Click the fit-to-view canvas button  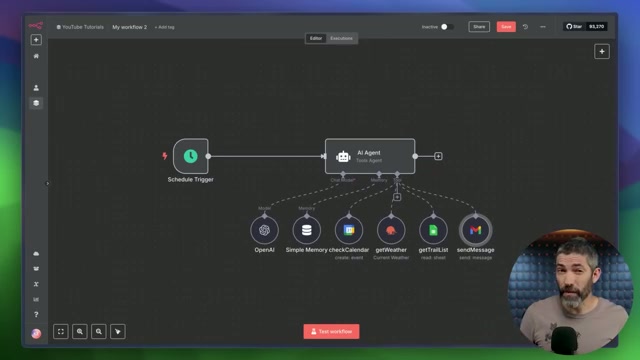61,331
